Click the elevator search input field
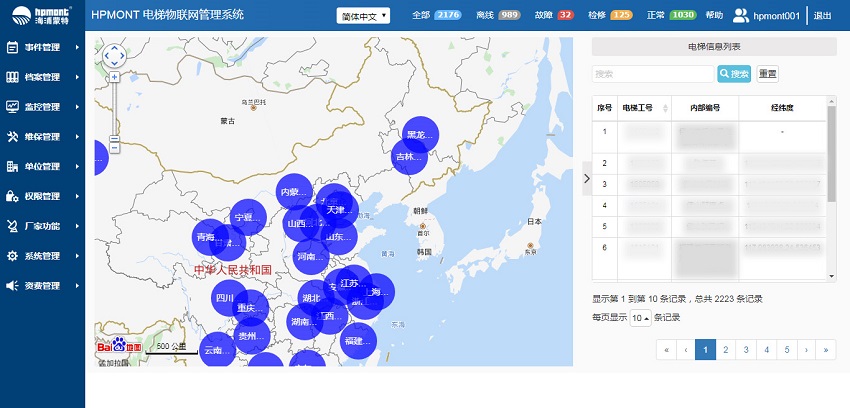 [x=652, y=74]
